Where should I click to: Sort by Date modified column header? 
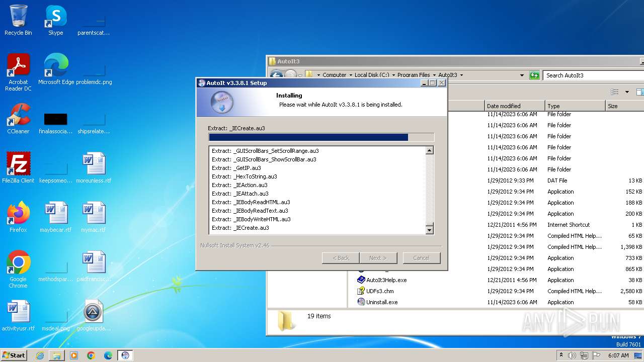coord(514,106)
